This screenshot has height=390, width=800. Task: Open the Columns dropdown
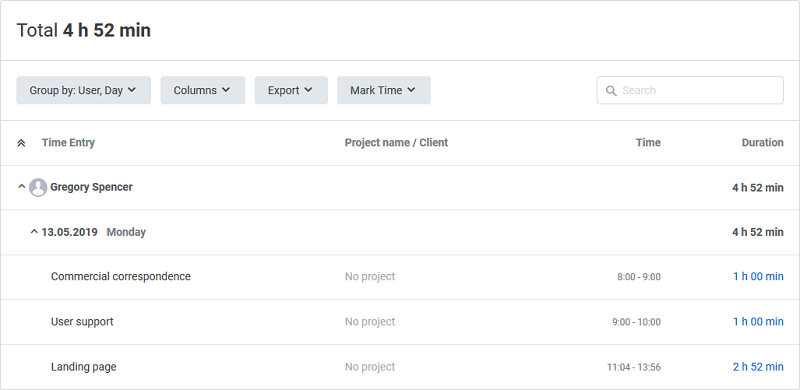coord(203,90)
